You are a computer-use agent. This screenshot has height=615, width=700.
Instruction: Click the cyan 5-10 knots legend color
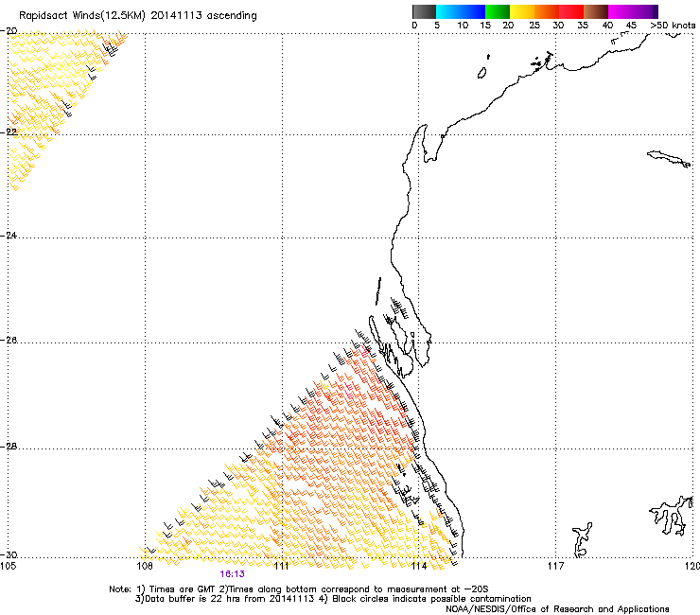[448, 11]
